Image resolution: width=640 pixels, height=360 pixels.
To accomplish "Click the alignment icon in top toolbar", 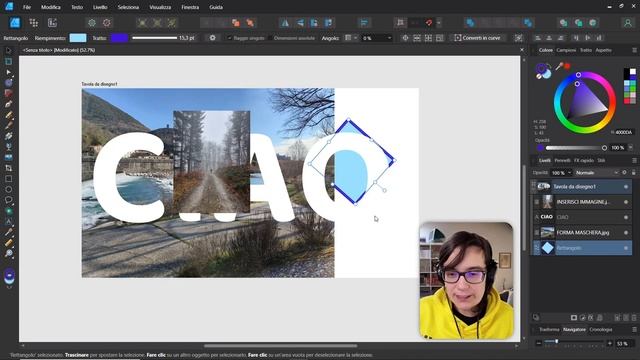I will [x=364, y=23].
